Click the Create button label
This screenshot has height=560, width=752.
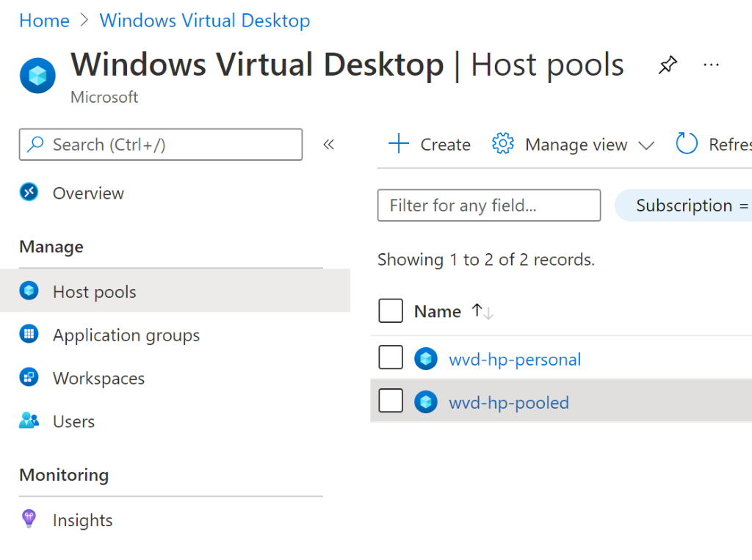click(x=446, y=145)
